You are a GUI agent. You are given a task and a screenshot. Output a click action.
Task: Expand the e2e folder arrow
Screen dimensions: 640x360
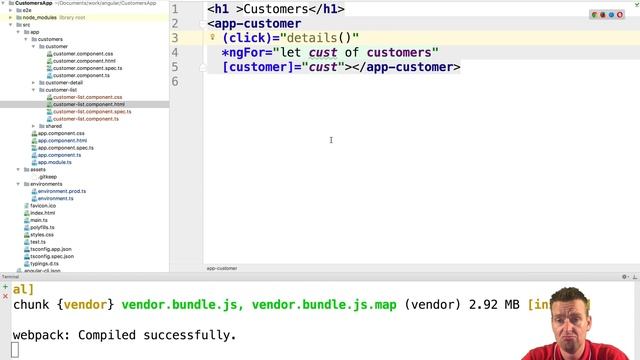11,10
